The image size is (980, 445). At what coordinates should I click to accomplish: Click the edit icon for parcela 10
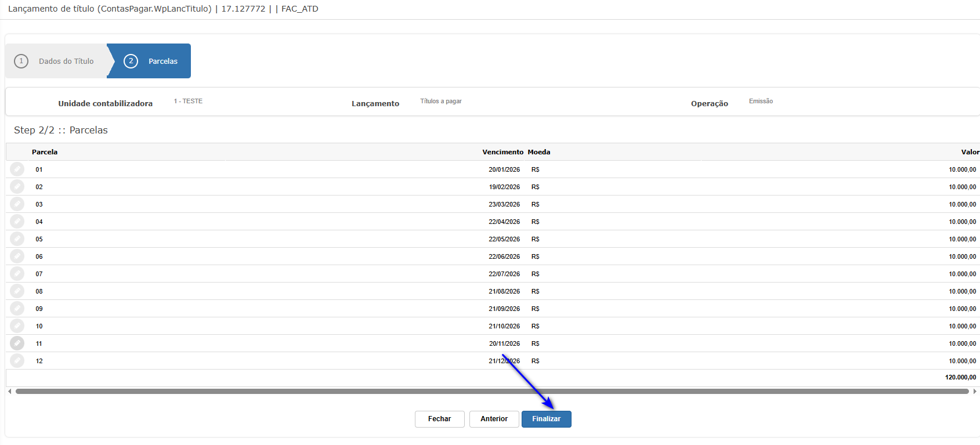pos(17,326)
